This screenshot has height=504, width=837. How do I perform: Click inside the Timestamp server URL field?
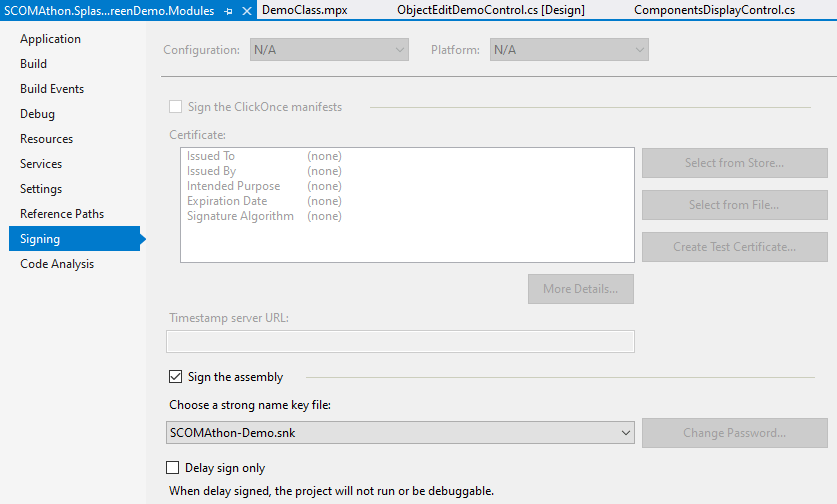click(400, 341)
